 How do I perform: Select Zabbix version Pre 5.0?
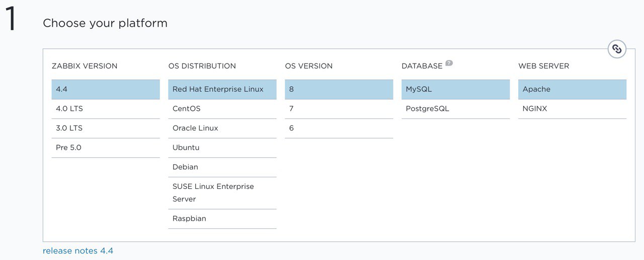click(x=106, y=148)
